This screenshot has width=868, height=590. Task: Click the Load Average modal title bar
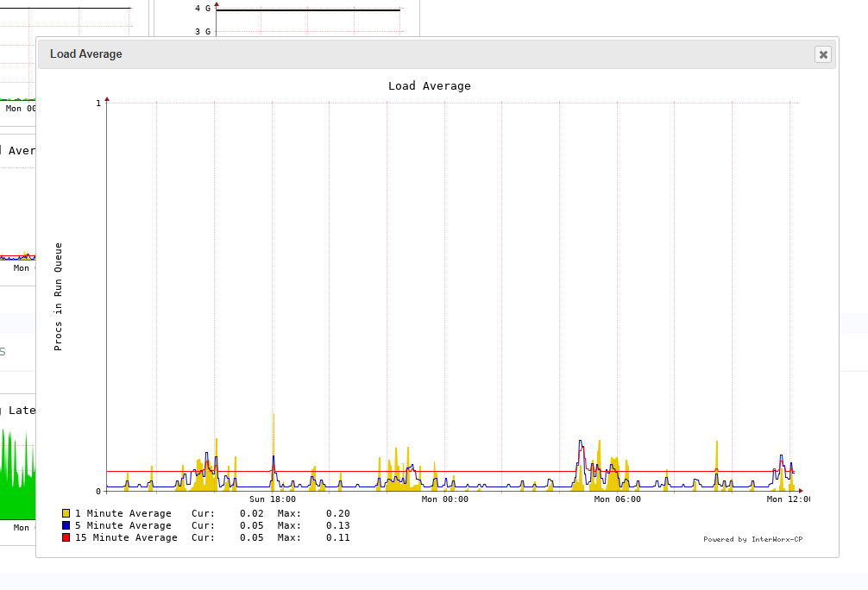tap(431, 53)
